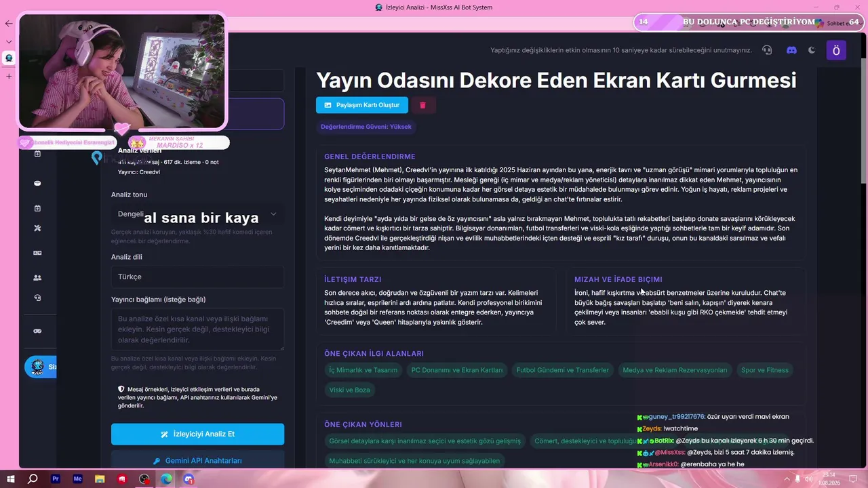
Task: Open Gemini API Anahtarları
Action: pos(197,461)
